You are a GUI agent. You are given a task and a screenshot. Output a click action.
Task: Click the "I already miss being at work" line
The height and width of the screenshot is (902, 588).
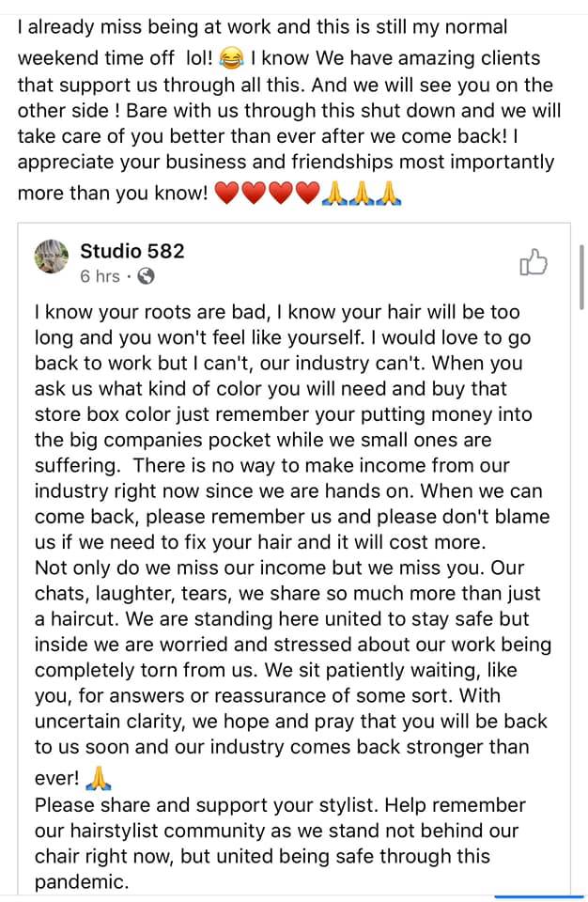[x=262, y=27]
